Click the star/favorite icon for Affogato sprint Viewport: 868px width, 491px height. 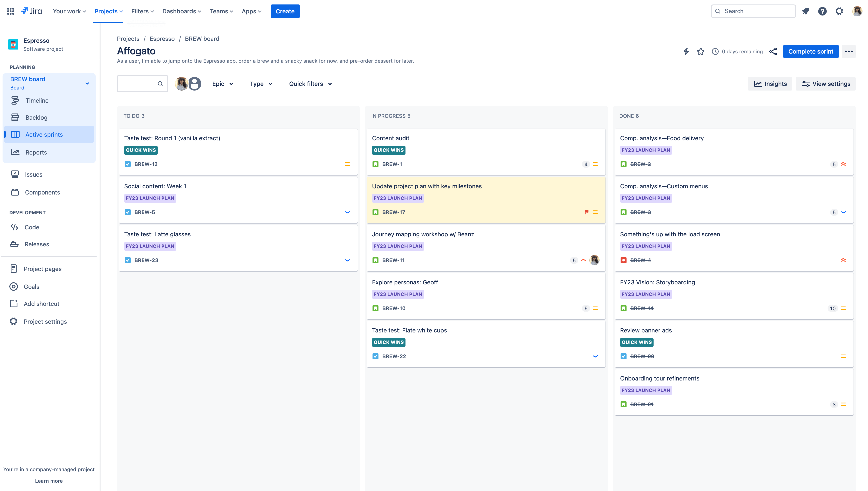click(x=701, y=51)
